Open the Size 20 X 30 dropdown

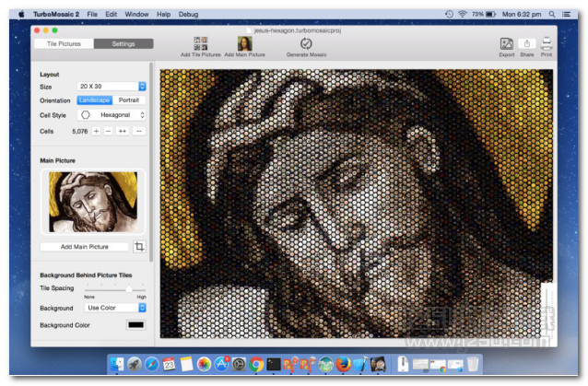(112, 87)
